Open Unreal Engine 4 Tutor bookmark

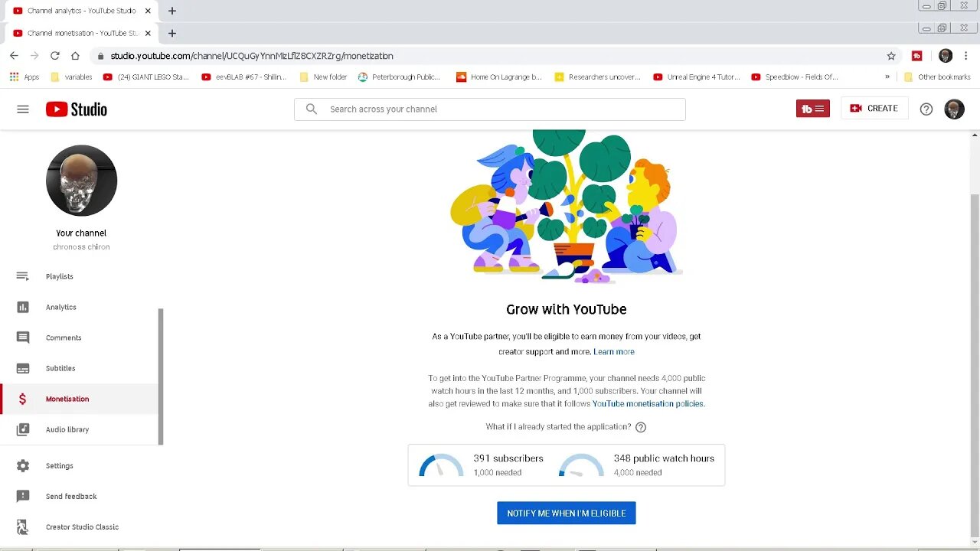(696, 77)
